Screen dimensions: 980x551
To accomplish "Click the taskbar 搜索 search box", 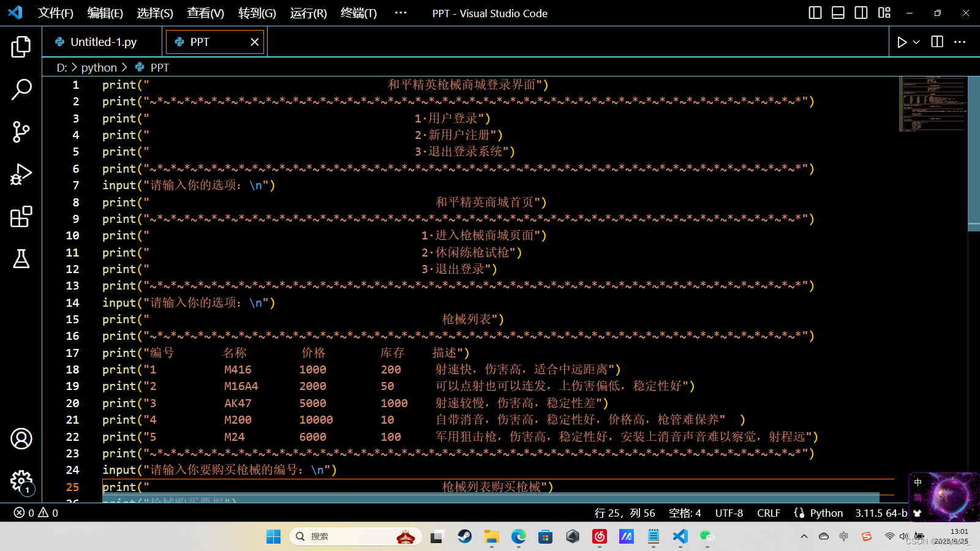I will pos(355,537).
